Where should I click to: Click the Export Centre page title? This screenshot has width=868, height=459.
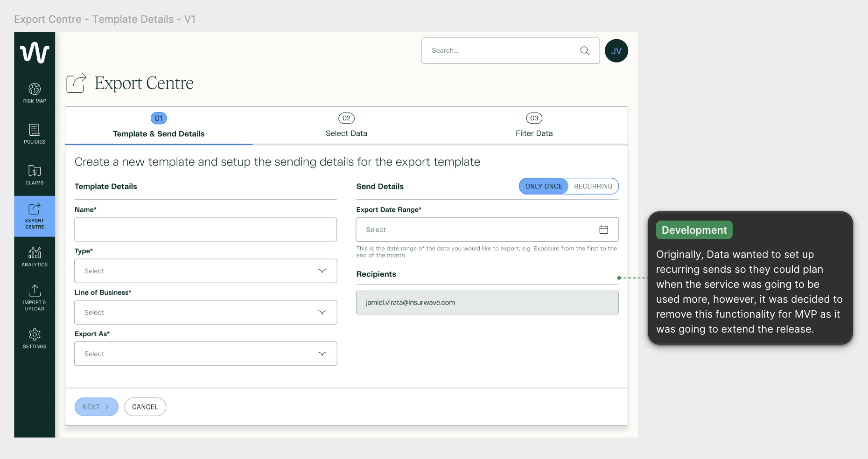pyautogui.click(x=144, y=83)
